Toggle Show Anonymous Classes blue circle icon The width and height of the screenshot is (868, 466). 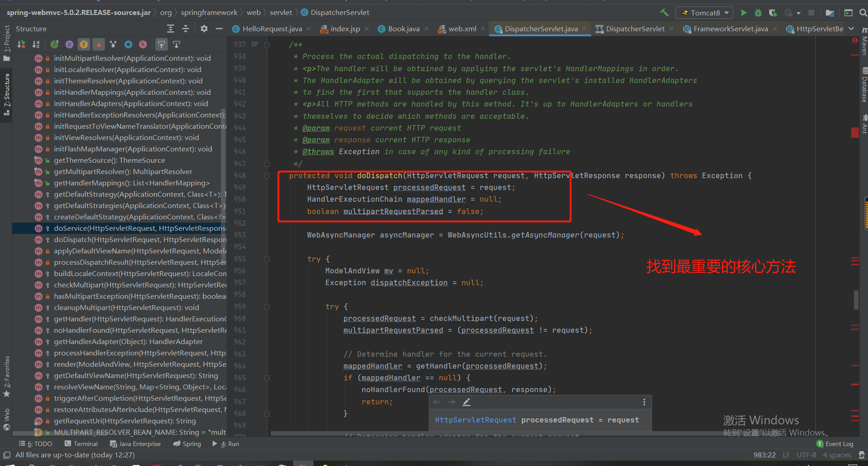(x=128, y=44)
